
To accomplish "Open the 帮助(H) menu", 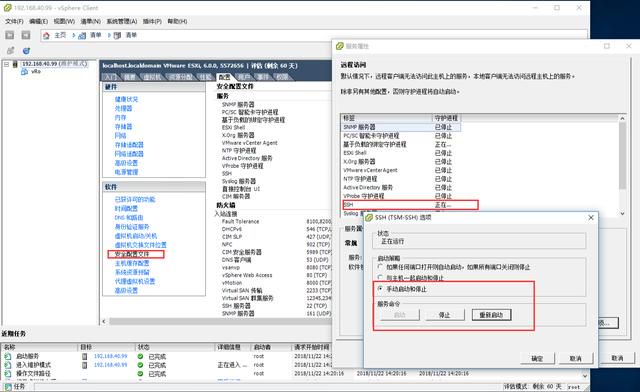I will 177,21.
